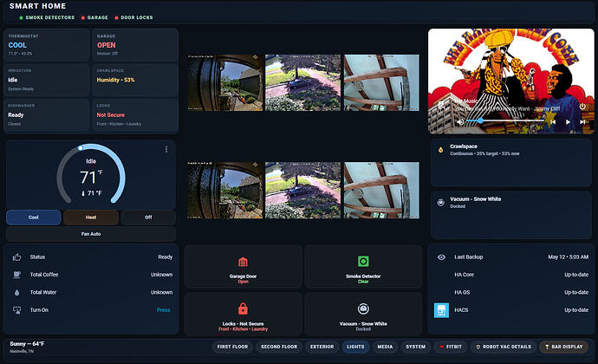Switch to Lights view
The height and width of the screenshot is (364, 598).
[355, 347]
